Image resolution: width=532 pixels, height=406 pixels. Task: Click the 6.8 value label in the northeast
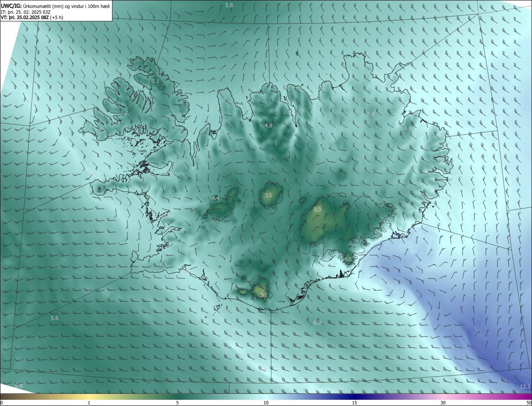[x=371, y=114]
